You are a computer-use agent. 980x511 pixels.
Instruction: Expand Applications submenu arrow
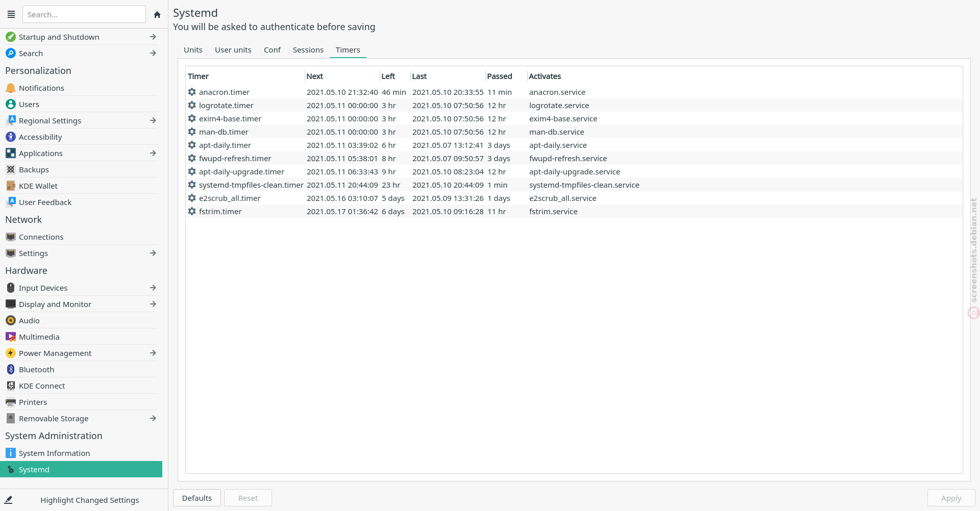[153, 153]
